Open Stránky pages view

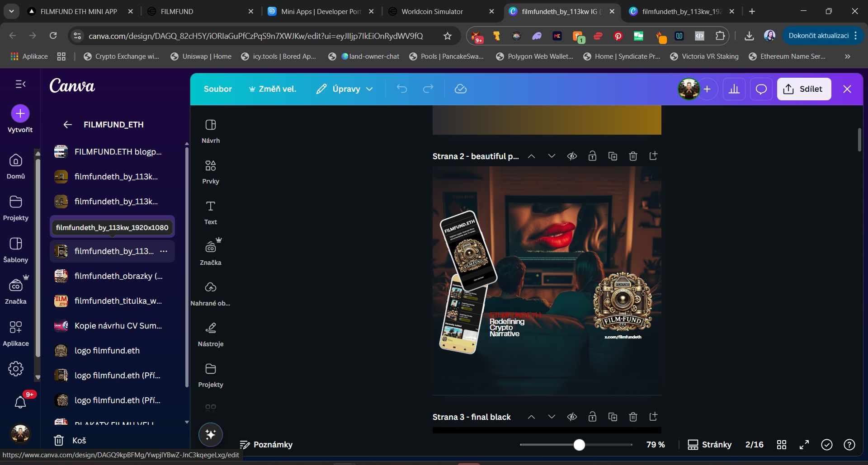pos(710,445)
